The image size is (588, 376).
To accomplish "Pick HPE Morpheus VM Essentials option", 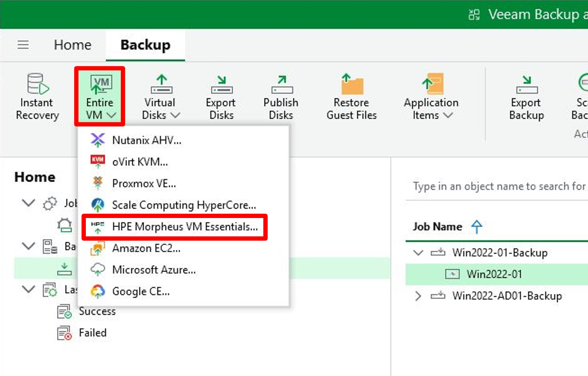I will tap(183, 227).
